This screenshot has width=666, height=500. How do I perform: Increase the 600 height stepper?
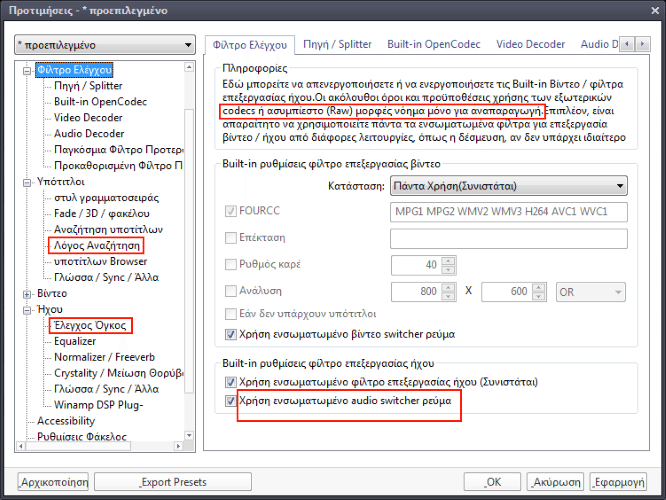click(x=539, y=287)
